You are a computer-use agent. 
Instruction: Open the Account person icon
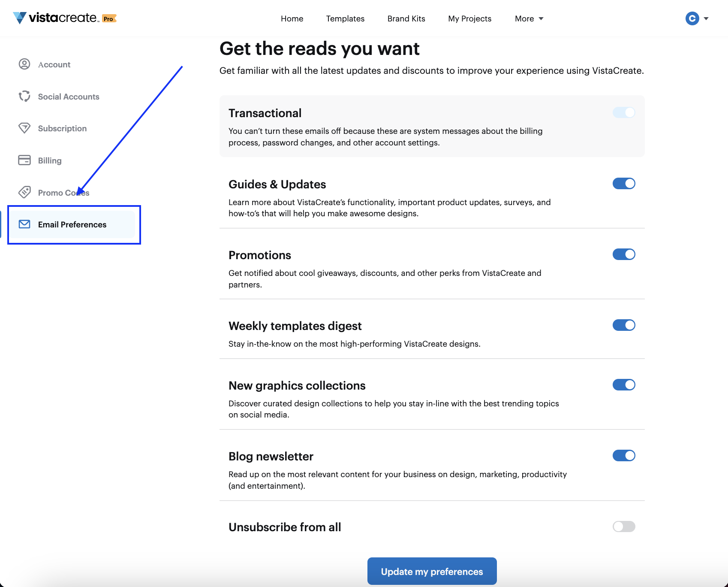[x=24, y=64]
